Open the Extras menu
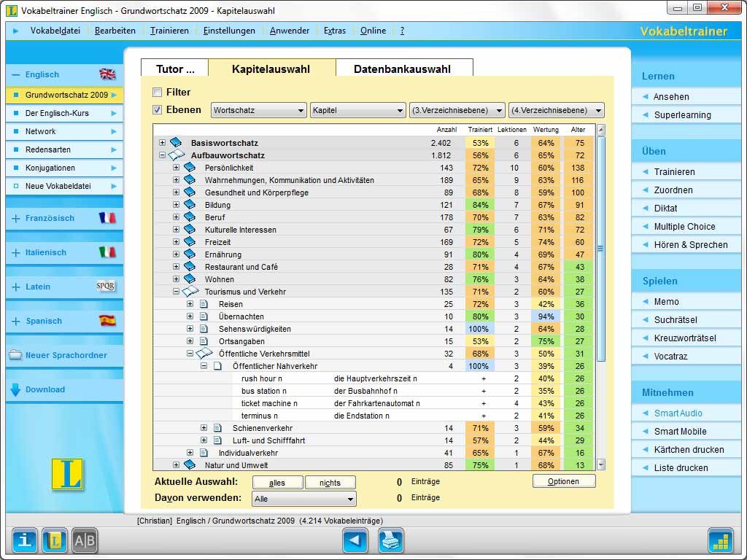This screenshot has height=560, width=747. point(334,31)
